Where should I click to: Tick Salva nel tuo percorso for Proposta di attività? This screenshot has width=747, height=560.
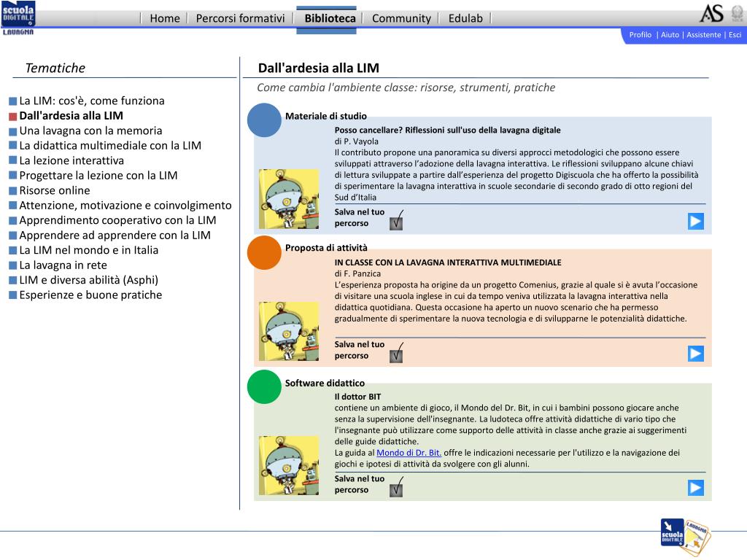coord(396,355)
